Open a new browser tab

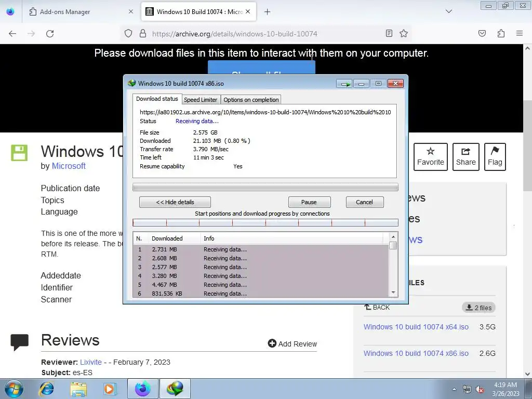point(268,12)
